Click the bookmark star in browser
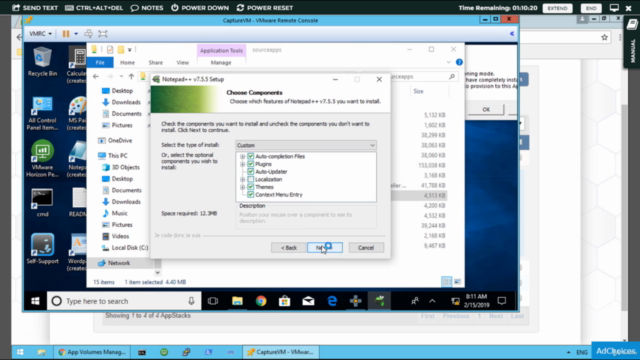Screen dimensions: 640x360 point(604,38)
